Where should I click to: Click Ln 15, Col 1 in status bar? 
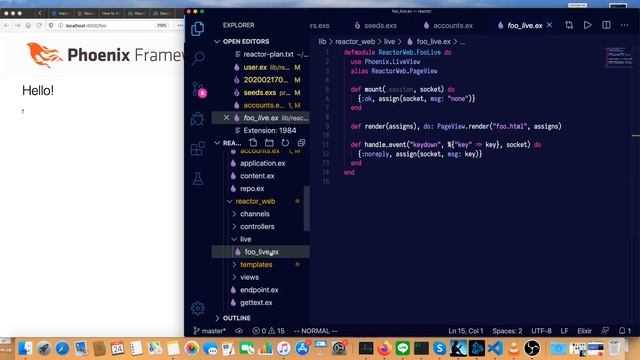tap(466, 331)
